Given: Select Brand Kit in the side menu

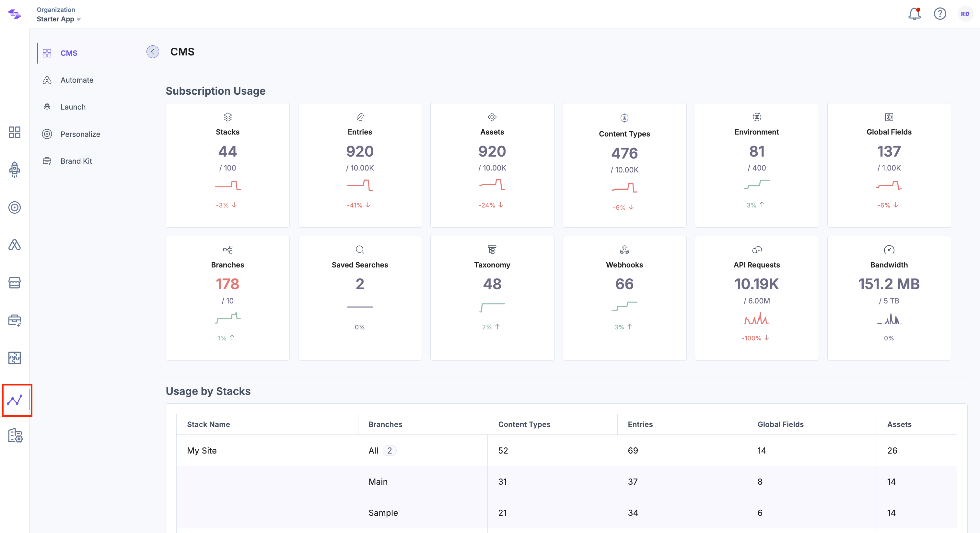Looking at the screenshot, I should [76, 161].
